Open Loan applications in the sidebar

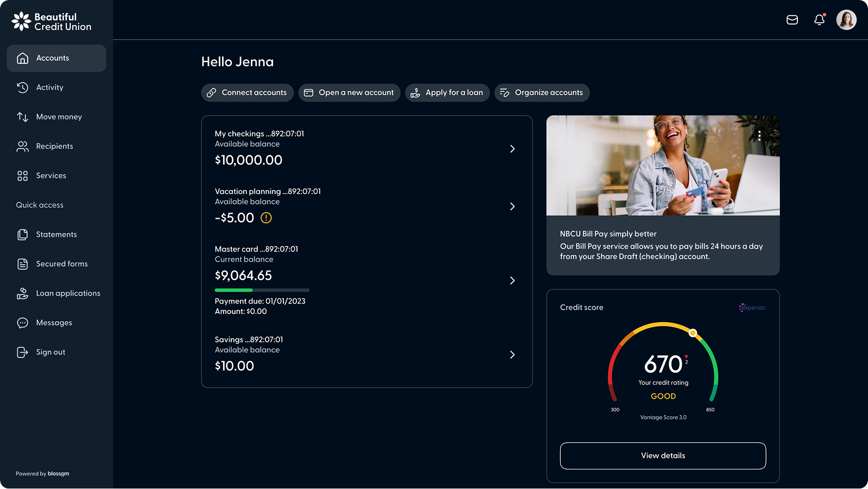[x=56, y=293]
